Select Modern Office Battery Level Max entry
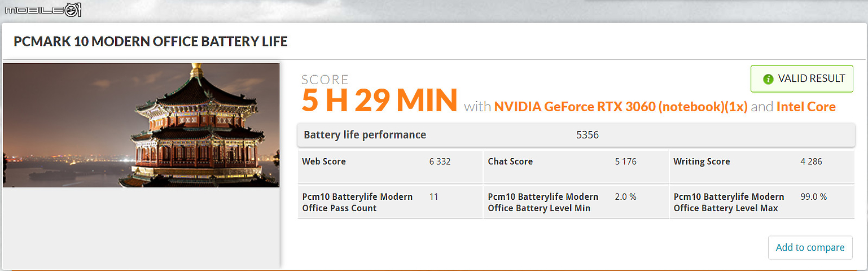 coord(729,202)
